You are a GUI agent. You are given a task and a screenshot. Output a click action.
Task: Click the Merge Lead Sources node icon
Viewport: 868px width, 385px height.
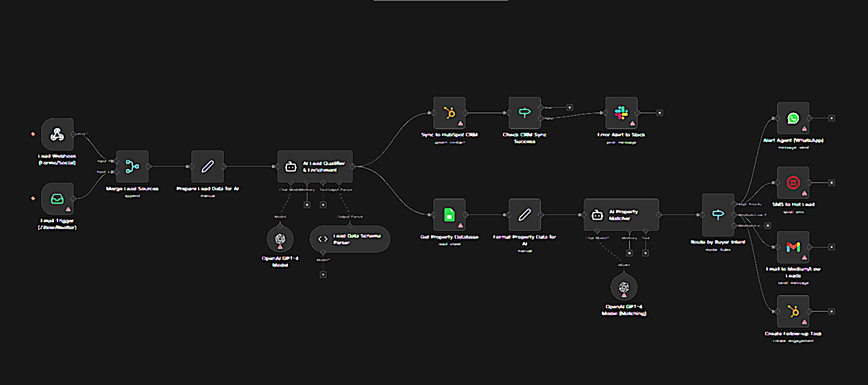(x=132, y=166)
